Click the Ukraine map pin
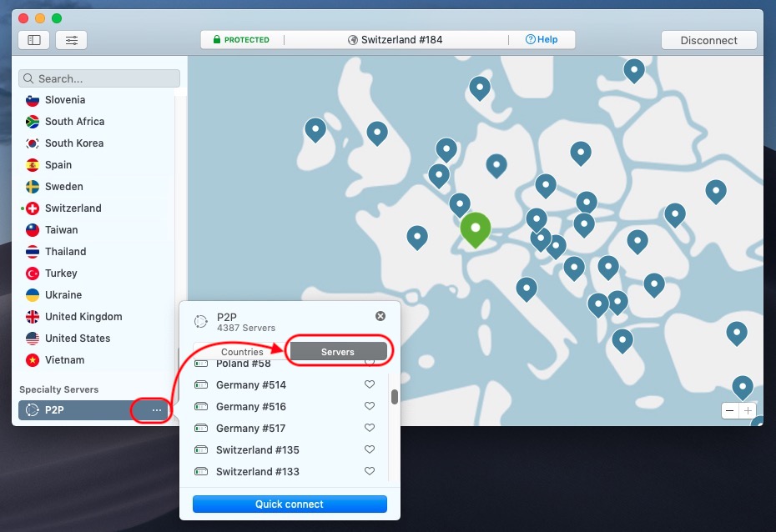The width and height of the screenshot is (776, 532). tap(716, 192)
